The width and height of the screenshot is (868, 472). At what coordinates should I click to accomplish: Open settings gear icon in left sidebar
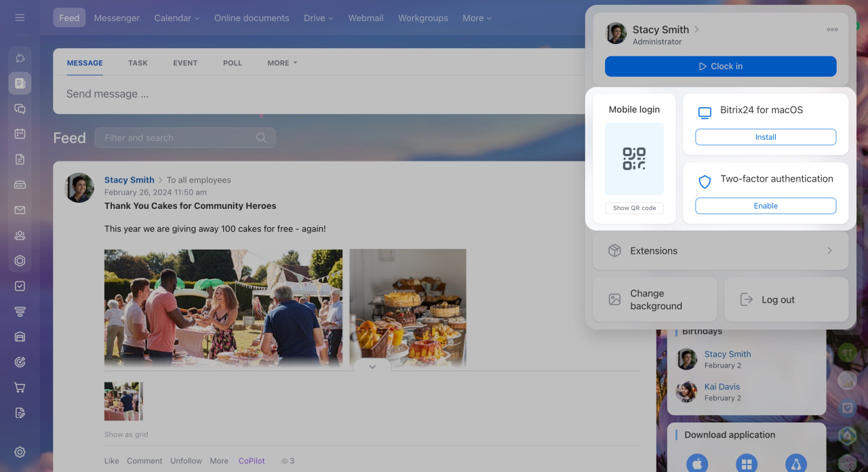20,452
